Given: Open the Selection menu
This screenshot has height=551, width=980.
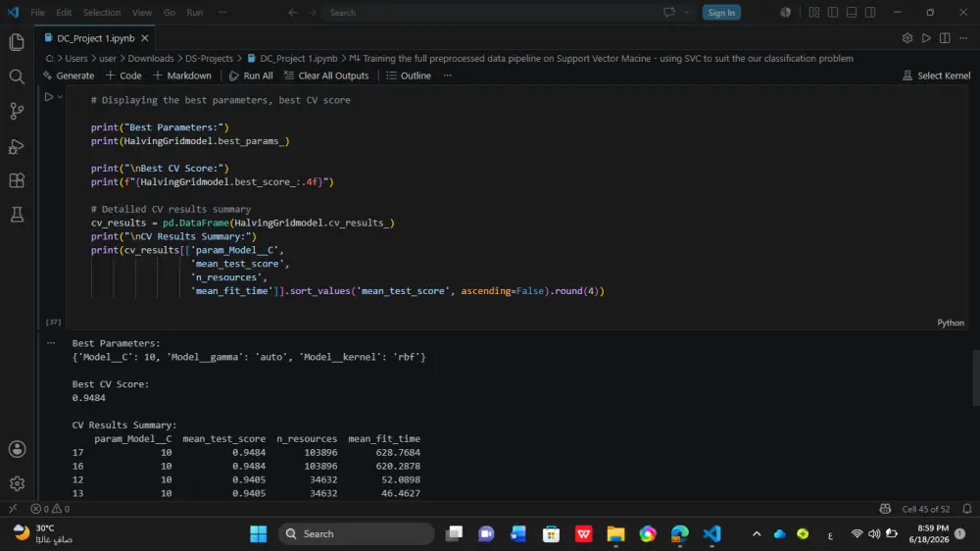Looking at the screenshot, I should pyautogui.click(x=102, y=13).
